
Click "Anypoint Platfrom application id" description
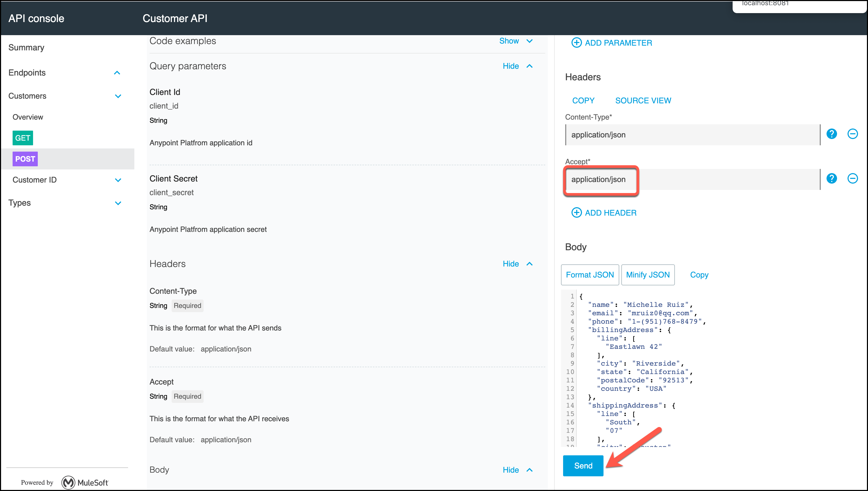pos(201,143)
